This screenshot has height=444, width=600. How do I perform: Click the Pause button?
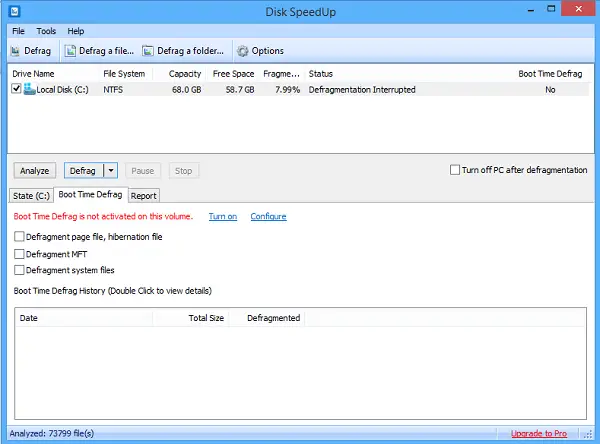[x=143, y=171]
